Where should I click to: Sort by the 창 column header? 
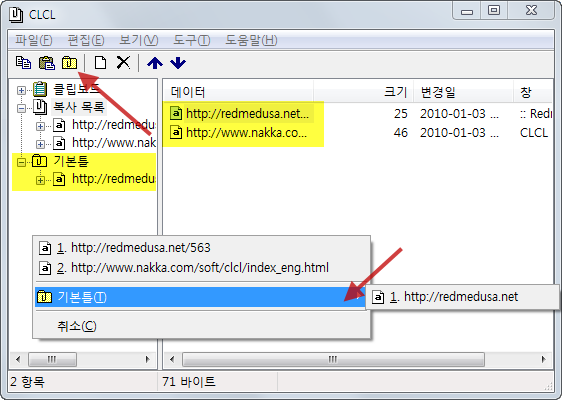pos(533,92)
